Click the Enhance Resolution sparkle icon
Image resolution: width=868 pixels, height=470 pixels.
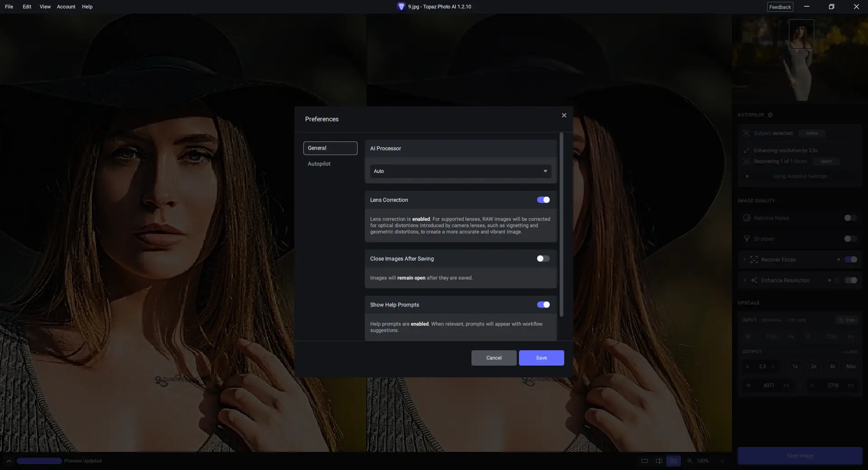click(x=754, y=280)
